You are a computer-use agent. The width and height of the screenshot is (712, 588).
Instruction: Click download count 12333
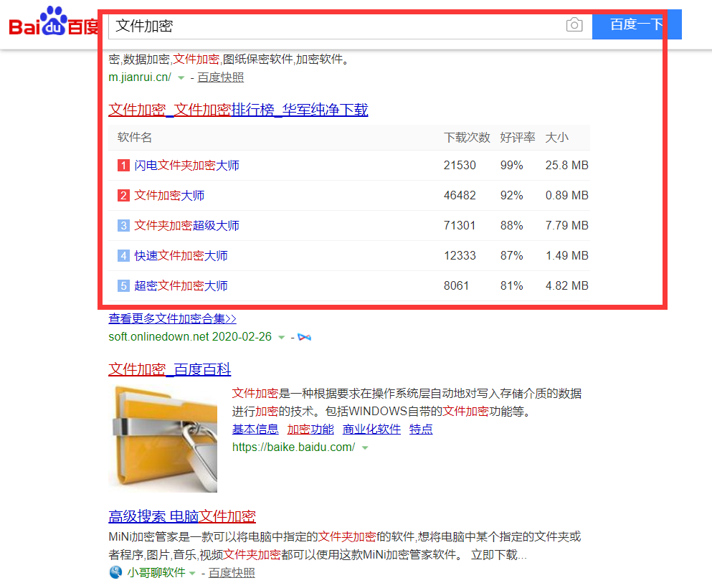tap(460, 255)
